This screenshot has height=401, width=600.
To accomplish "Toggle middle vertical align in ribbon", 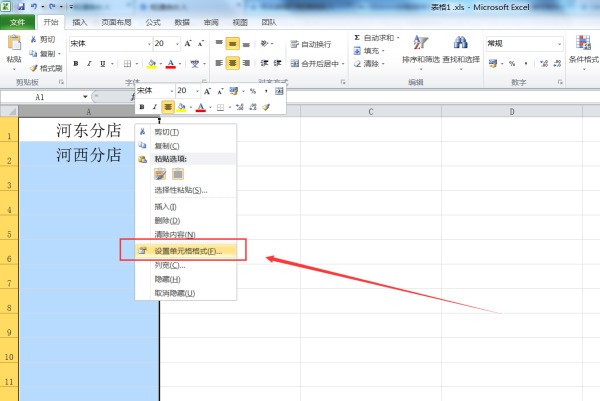I will coord(232,44).
